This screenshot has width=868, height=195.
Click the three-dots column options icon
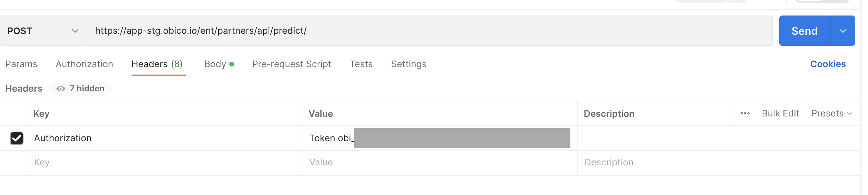tap(745, 113)
